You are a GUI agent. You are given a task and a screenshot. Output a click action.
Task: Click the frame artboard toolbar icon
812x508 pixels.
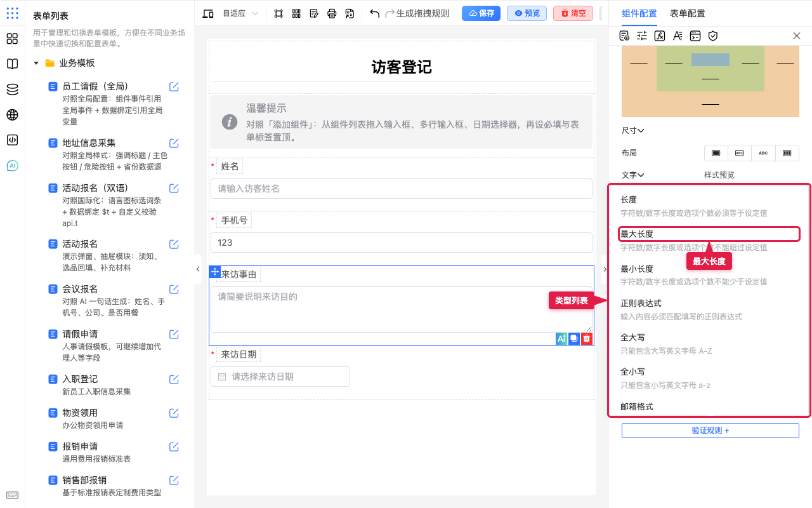[x=278, y=13]
